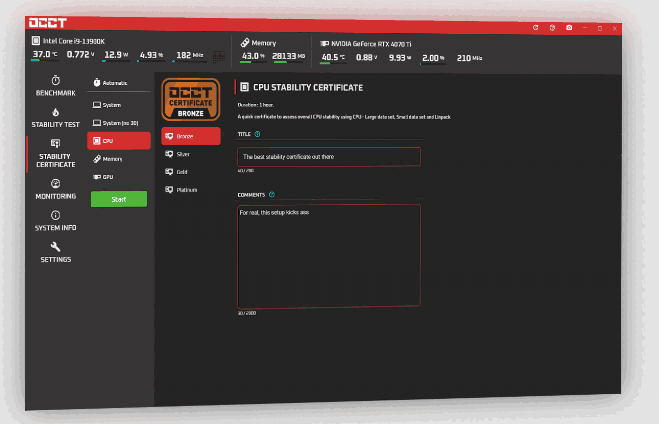This screenshot has height=424, width=659.
Task: Click the CPU voltage 0.772 V reading
Action: coord(81,54)
